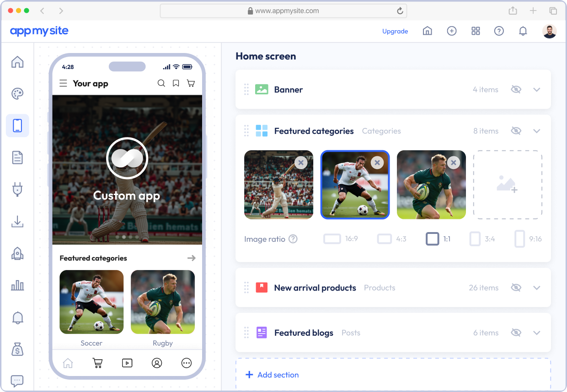This screenshot has width=567, height=392.
Task: Select the 16:9 image ratio option
Action: (x=341, y=239)
